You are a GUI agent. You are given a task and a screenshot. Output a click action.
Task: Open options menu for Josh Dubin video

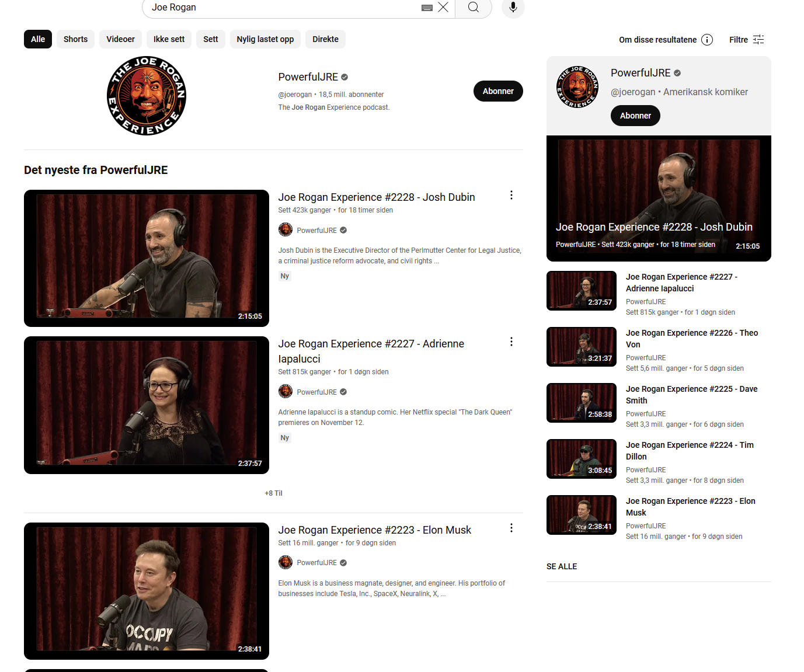pyautogui.click(x=511, y=195)
